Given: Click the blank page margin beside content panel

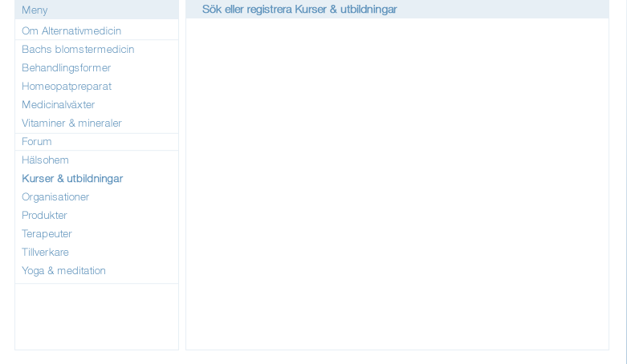Looking at the screenshot, I should click(618, 176).
